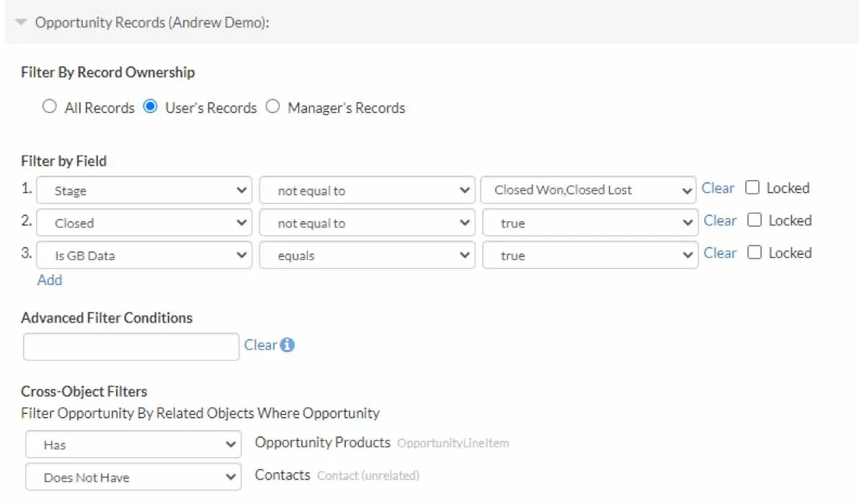Select the Manager's Records radio button
The width and height of the screenshot is (859, 504).
273,106
